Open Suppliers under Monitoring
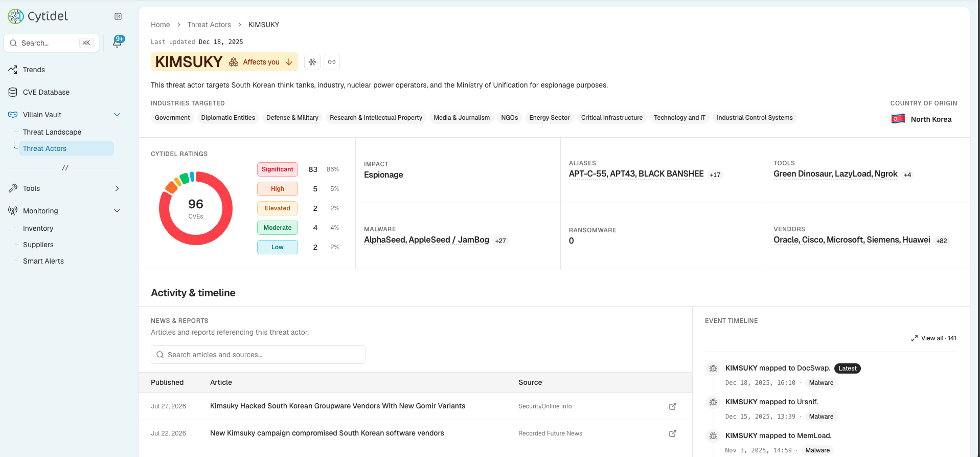The height and width of the screenshot is (457, 980). [x=38, y=245]
